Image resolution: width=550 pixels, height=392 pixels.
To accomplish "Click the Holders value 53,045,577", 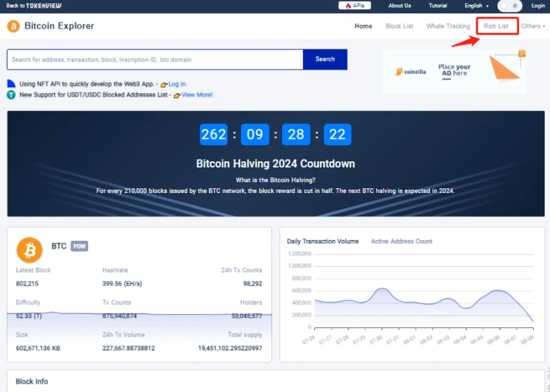I will pyautogui.click(x=246, y=316).
